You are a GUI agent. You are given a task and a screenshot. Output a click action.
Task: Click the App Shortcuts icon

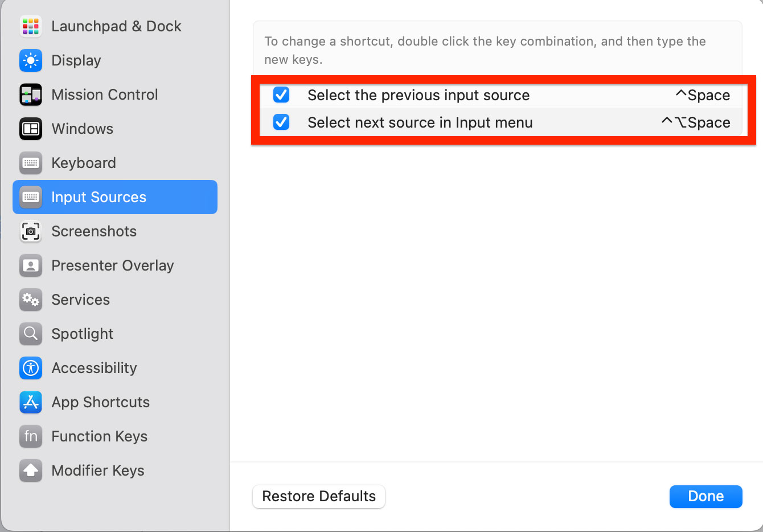(31, 402)
